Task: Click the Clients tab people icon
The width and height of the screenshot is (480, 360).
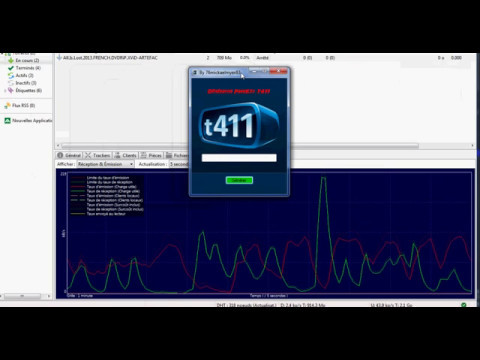Action: 117,155
